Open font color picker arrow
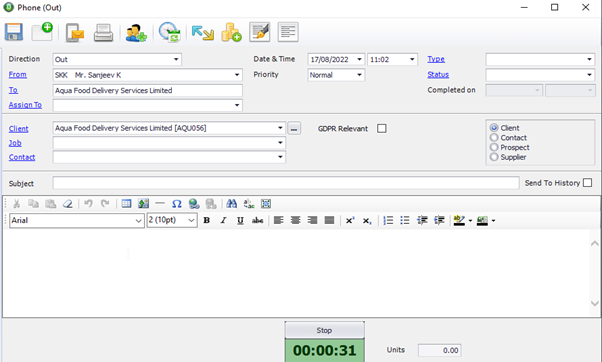Screen dimensions: 602x362 [x=493, y=220]
